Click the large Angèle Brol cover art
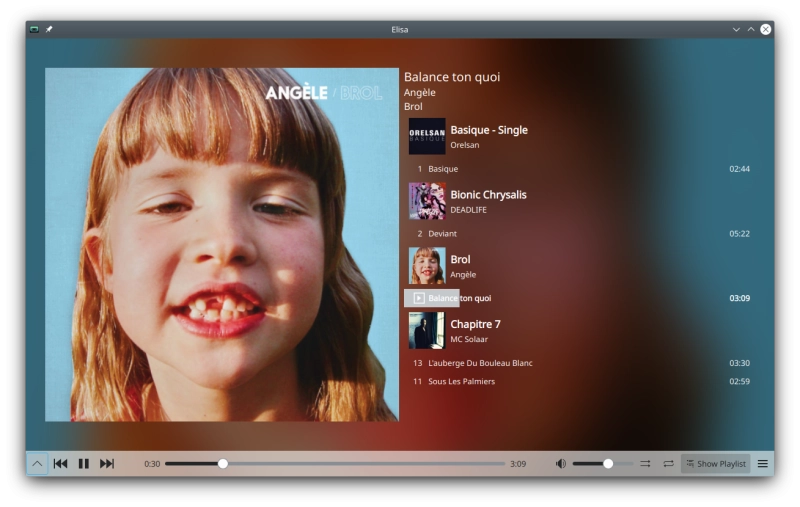The image size is (800, 507). tap(222, 245)
